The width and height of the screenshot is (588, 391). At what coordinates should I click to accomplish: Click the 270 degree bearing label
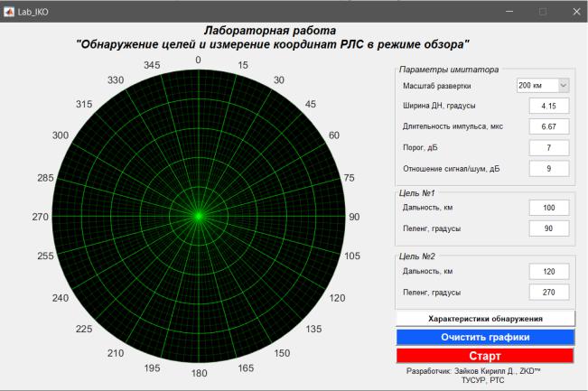click(40, 217)
